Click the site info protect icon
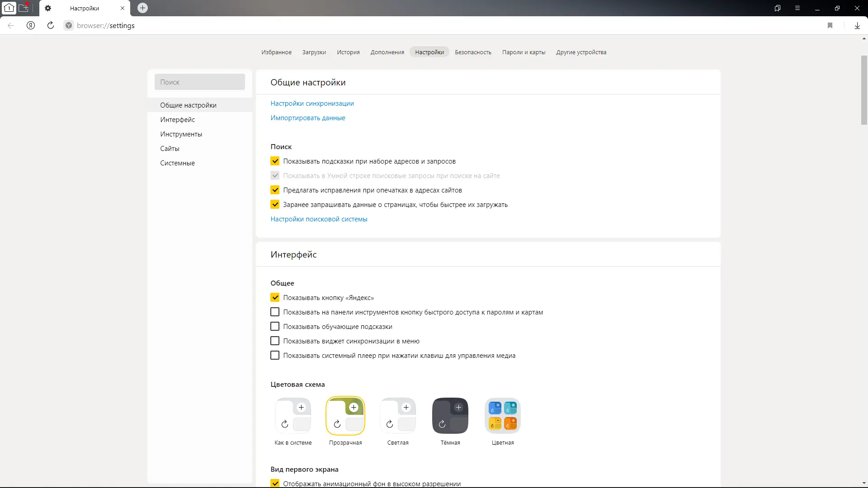868x488 pixels. 69,26
